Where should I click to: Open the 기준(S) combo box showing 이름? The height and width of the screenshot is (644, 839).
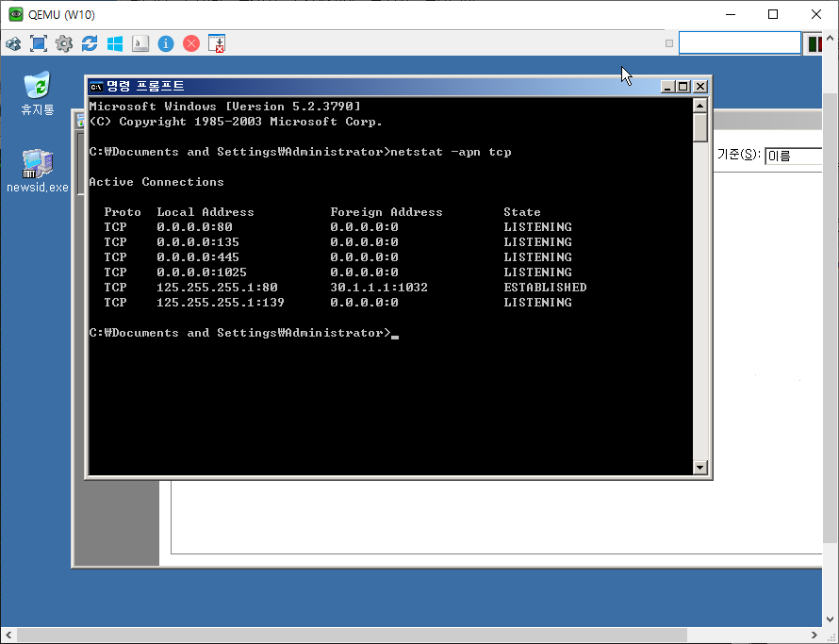(794, 156)
